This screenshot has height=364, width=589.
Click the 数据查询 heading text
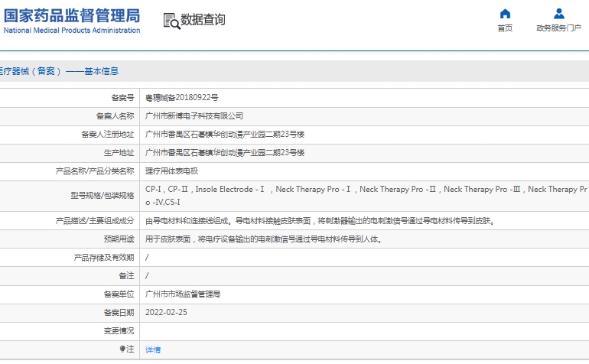click(x=203, y=20)
